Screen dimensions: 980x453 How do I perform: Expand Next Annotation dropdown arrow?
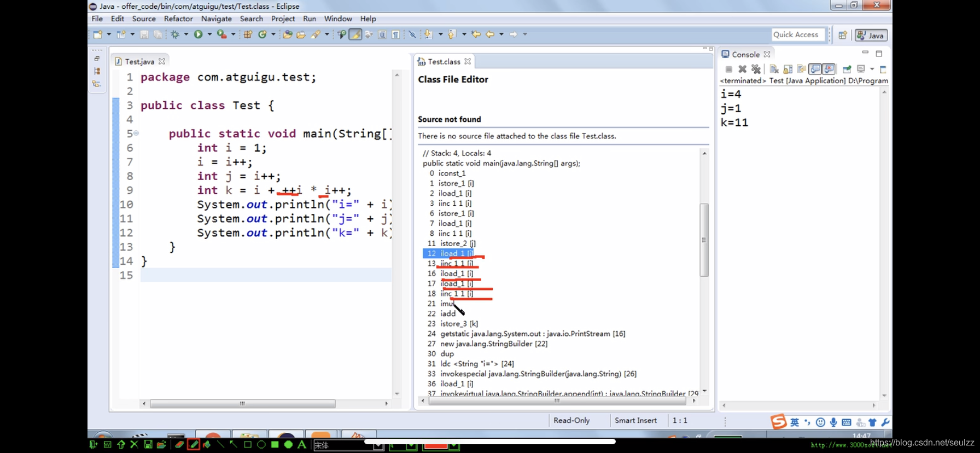pyautogui.click(x=440, y=34)
